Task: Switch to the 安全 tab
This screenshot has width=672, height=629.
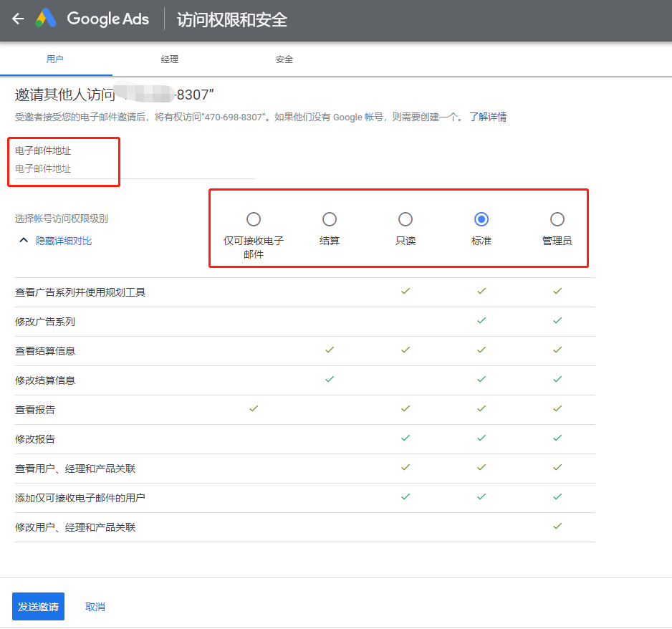Action: click(x=284, y=59)
